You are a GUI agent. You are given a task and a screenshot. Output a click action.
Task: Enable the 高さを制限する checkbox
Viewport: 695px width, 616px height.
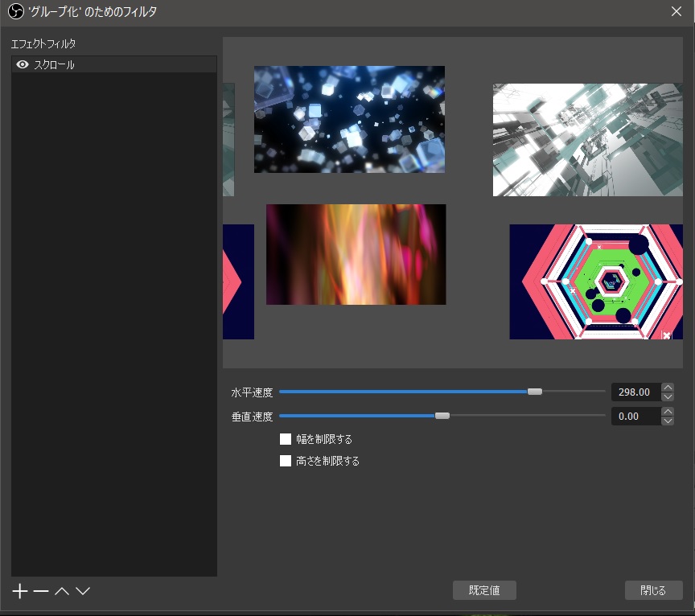pyautogui.click(x=286, y=461)
